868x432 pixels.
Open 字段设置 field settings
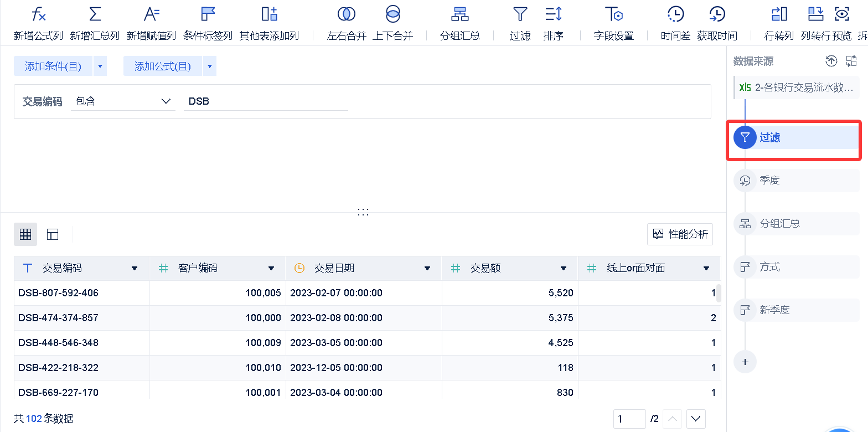click(x=613, y=24)
